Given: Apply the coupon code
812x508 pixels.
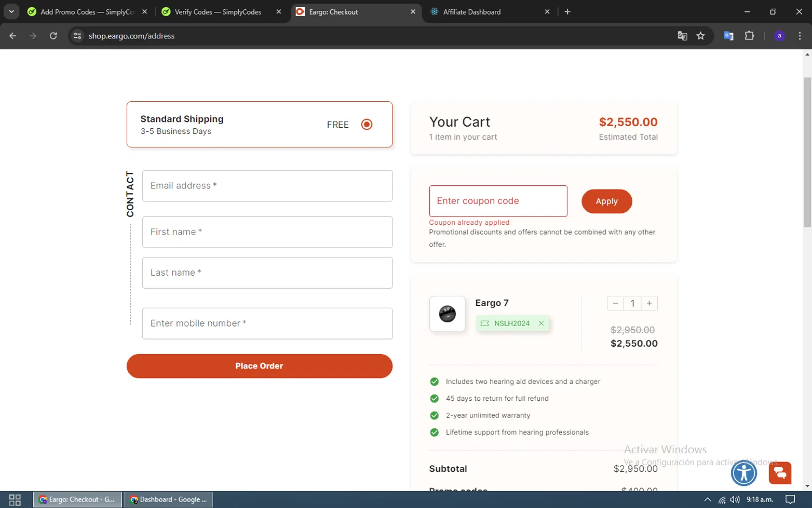Looking at the screenshot, I should [x=607, y=201].
